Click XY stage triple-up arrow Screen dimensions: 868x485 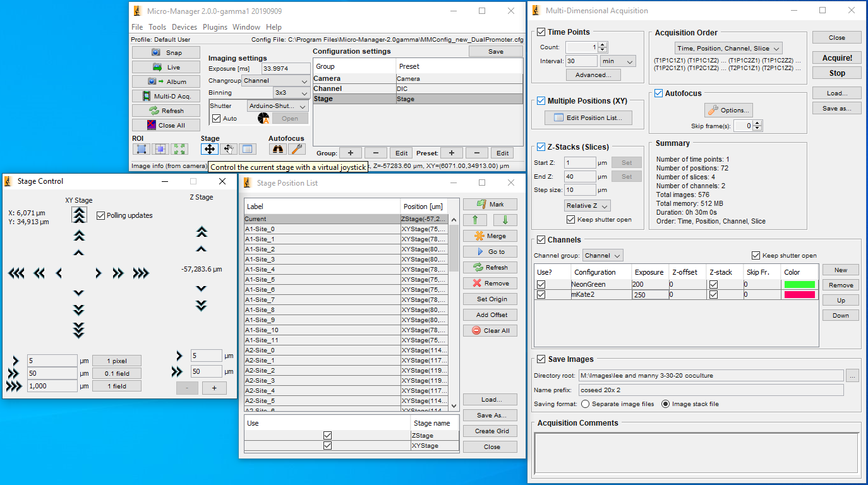(78, 215)
